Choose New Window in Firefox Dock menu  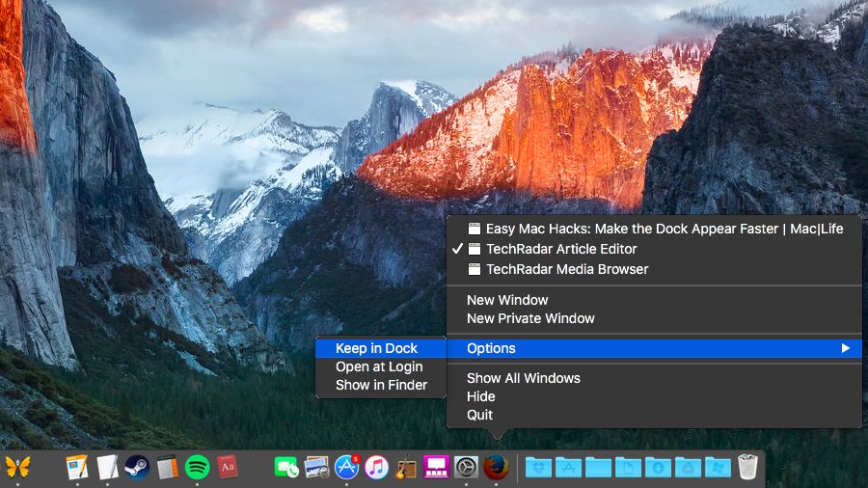(x=654, y=300)
